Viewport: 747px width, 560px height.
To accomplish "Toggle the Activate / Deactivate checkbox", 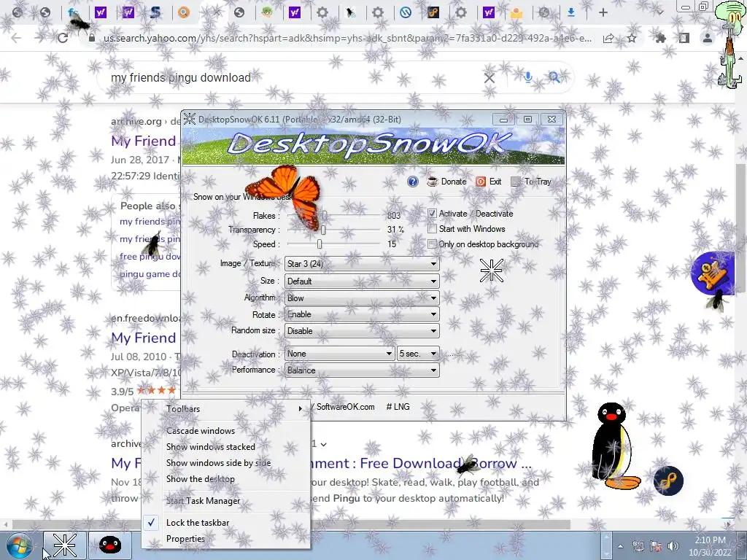I will 432,214.
